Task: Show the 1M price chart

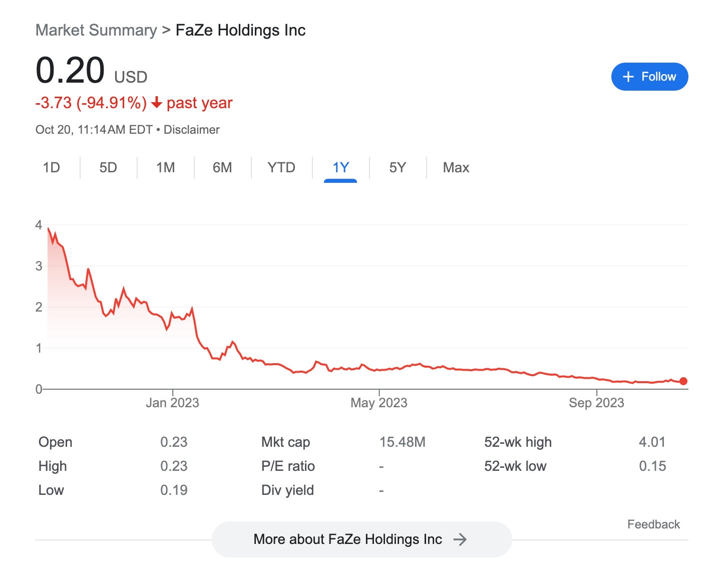Action: pos(165,167)
